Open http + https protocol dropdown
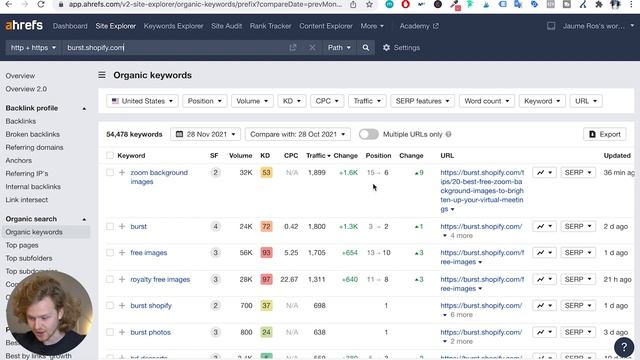Viewport: 640px width, 360px height. click(x=33, y=48)
